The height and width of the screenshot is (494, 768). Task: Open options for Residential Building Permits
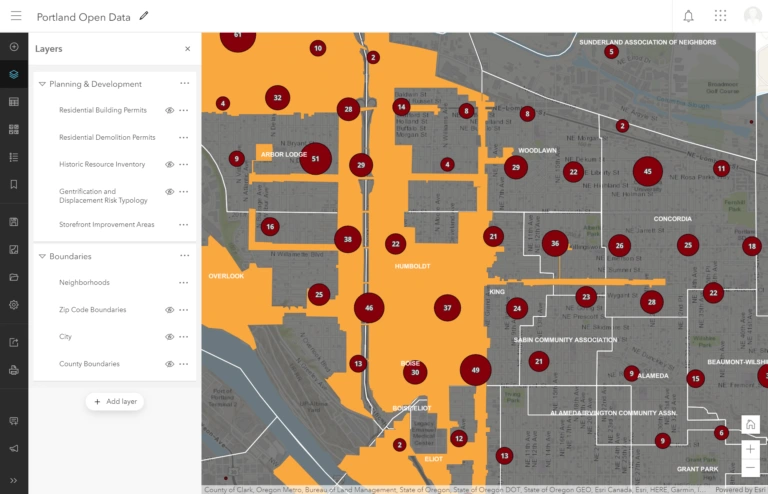(x=184, y=110)
